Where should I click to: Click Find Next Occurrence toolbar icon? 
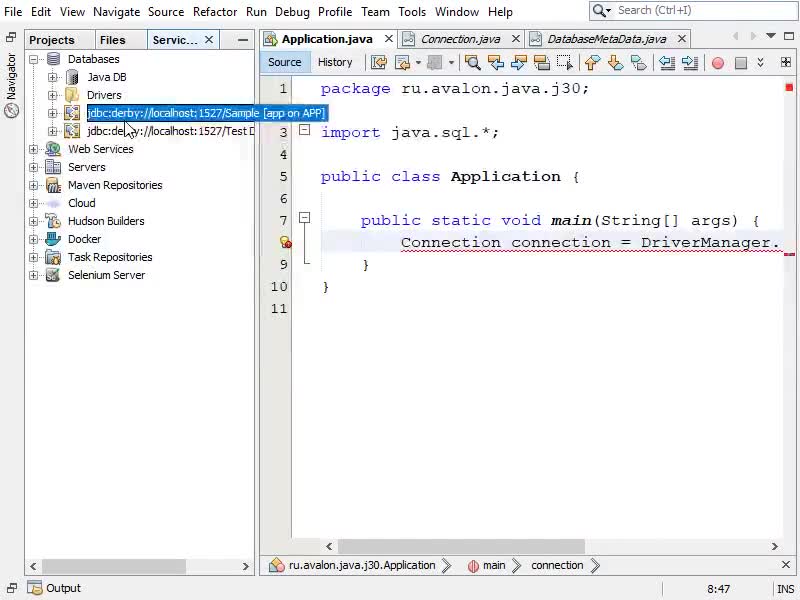click(518, 62)
